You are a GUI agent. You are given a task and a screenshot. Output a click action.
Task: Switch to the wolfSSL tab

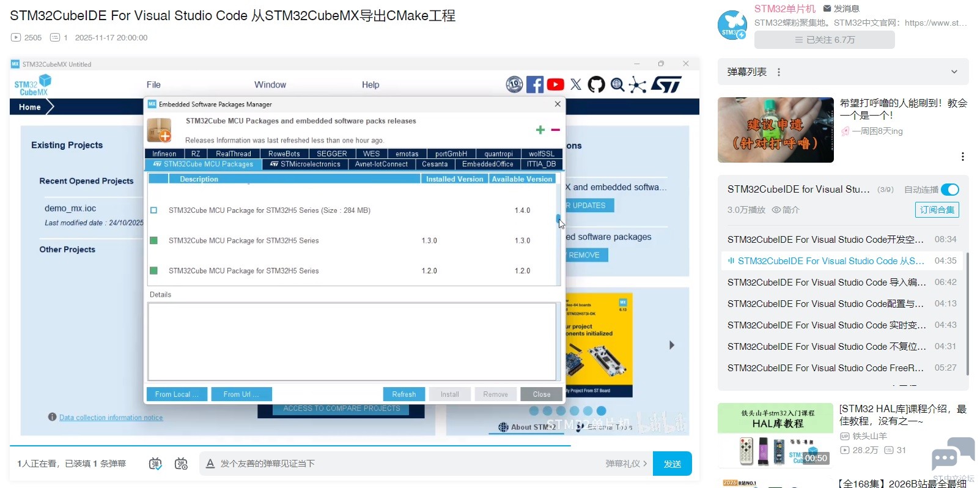[x=542, y=154]
